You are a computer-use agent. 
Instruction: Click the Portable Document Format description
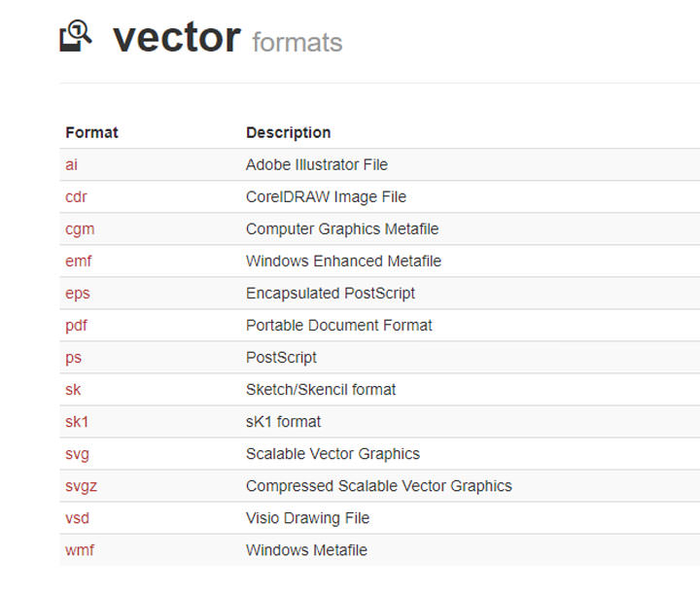tap(338, 325)
